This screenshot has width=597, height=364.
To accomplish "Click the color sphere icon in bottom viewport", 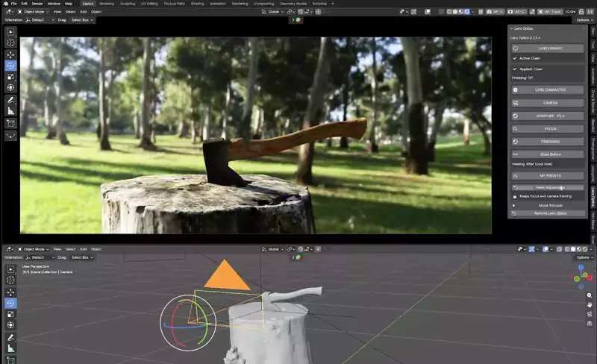I will click(x=298, y=257).
